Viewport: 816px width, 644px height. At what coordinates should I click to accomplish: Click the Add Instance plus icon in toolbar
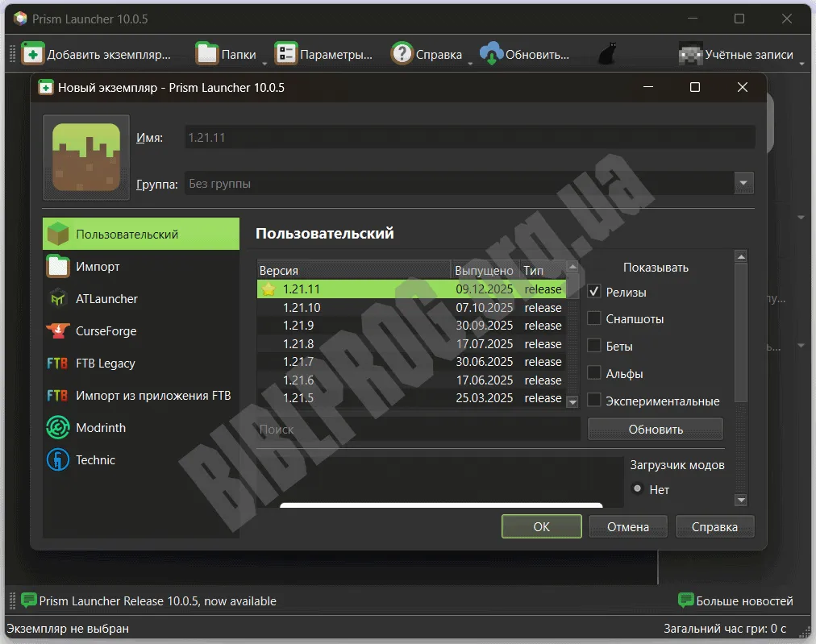pos(33,53)
